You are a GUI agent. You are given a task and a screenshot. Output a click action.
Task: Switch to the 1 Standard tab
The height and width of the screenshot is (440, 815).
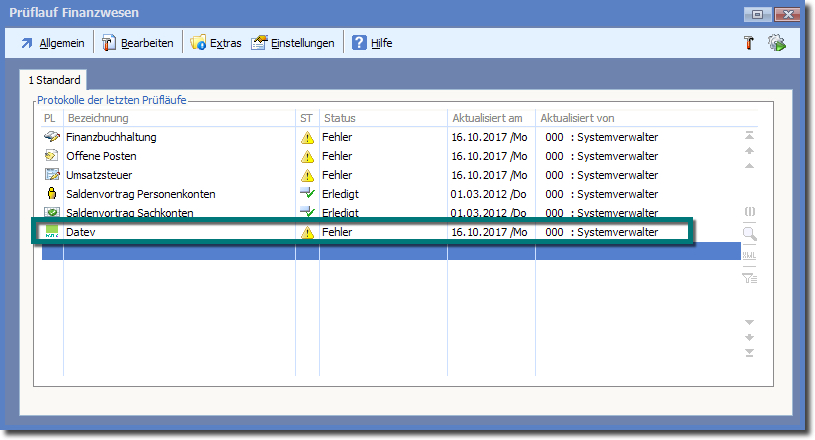coord(54,79)
